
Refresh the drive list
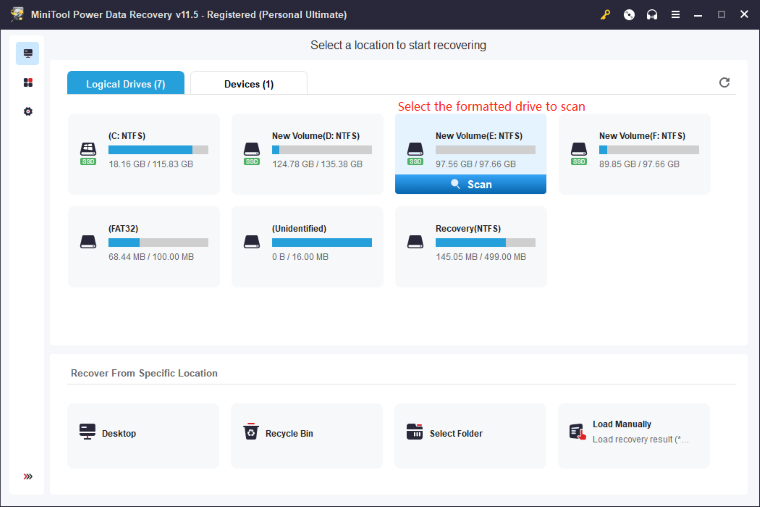pos(724,83)
